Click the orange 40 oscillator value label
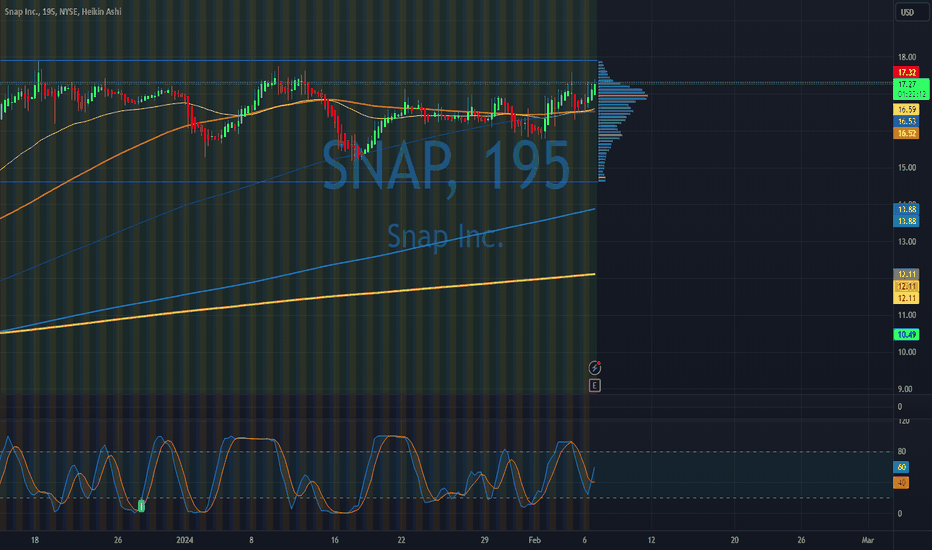This screenshot has height=550, width=932. (901, 483)
